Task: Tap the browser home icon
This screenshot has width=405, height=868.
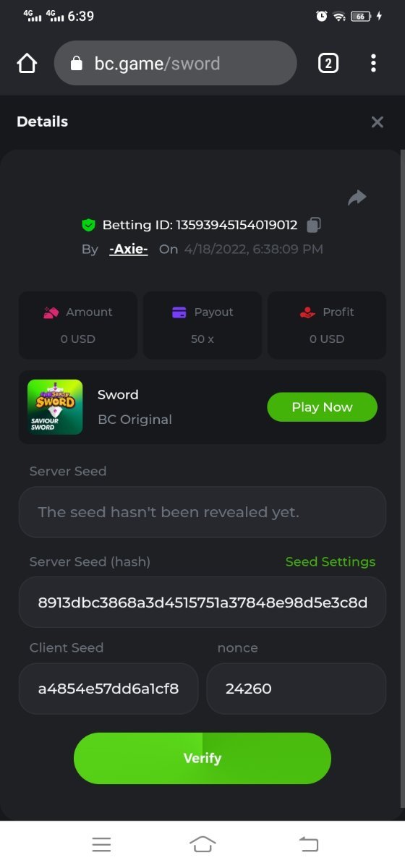Action: [27, 64]
